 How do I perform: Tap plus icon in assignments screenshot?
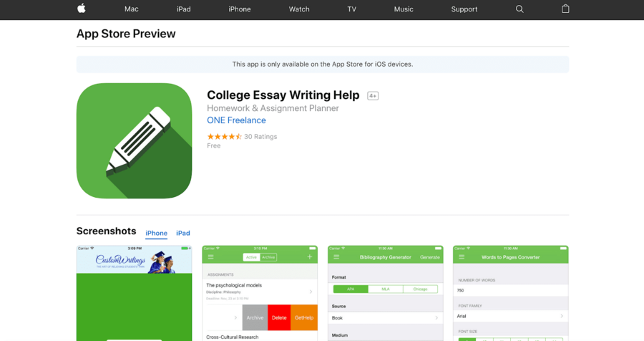pos(310,257)
